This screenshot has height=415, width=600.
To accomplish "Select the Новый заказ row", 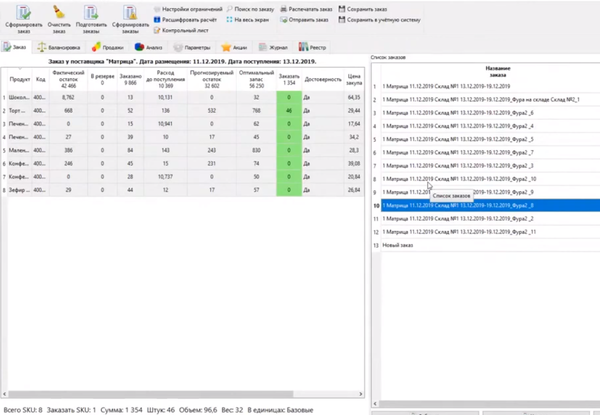I will click(x=491, y=245).
